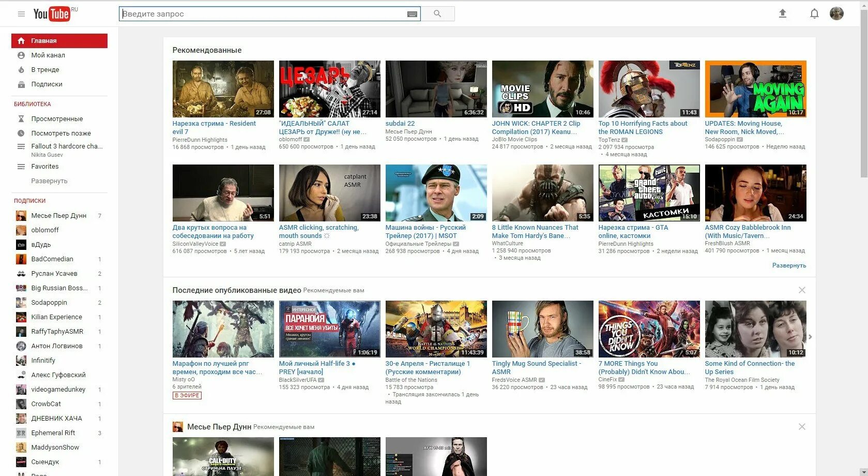Open Антон Логвинов channel icon

coord(21,346)
